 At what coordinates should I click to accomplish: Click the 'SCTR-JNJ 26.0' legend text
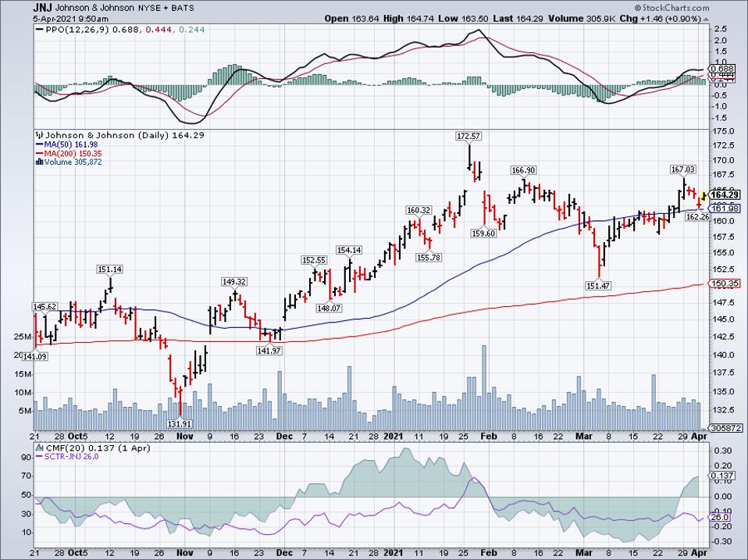[x=71, y=456]
